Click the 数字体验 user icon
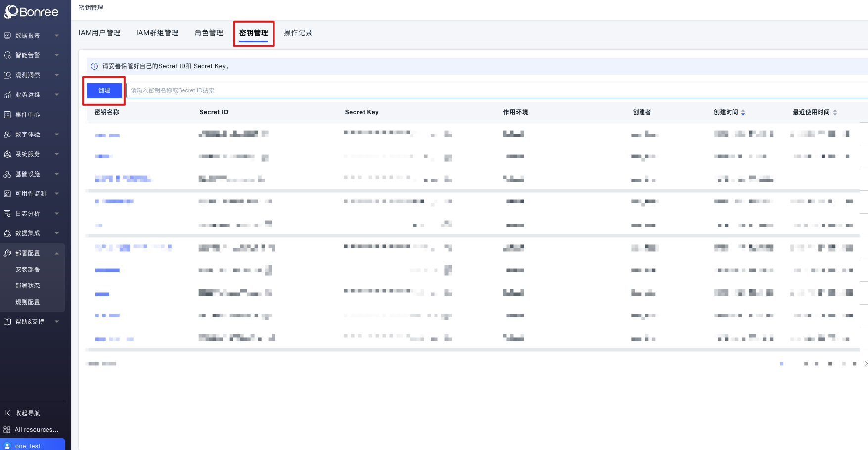868x450 pixels. 7,135
